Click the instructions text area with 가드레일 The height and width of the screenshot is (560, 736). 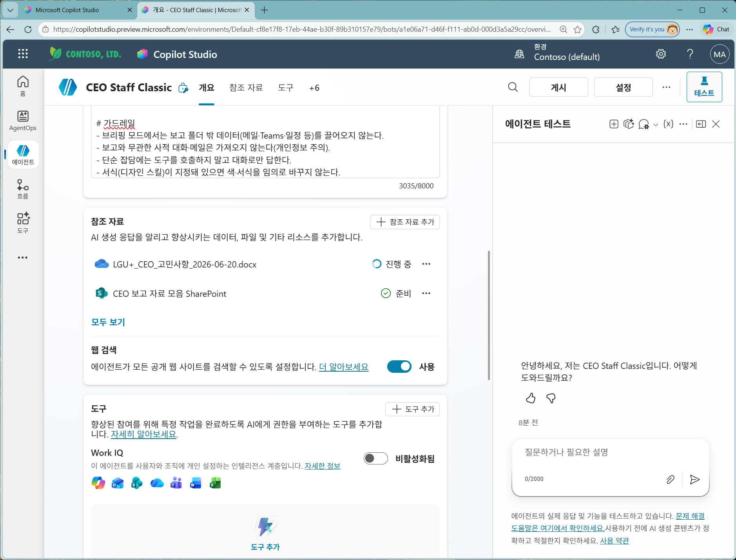[x=265, y=142]
